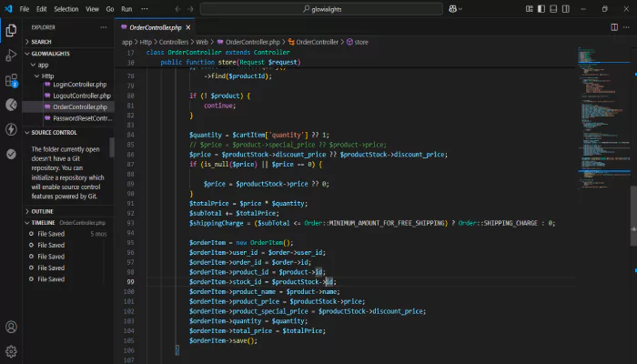Click sticky line public function store

pyautogui.click(x=230, y=62)
